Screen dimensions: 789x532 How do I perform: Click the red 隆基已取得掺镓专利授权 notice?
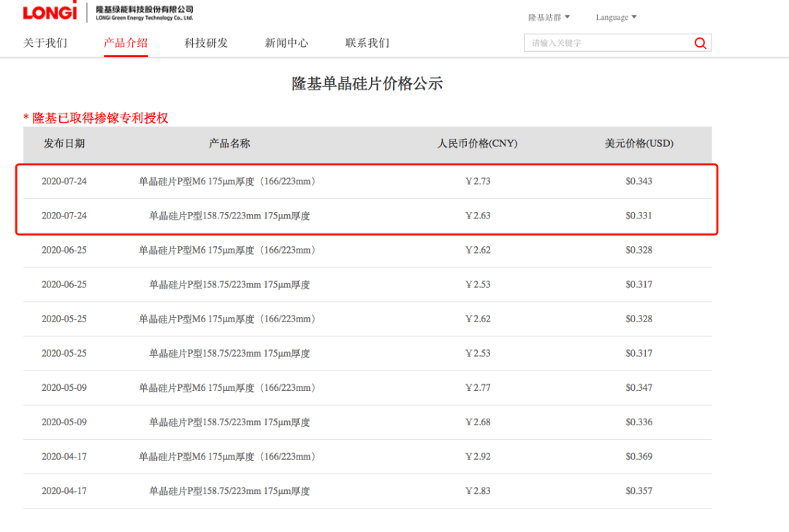tap(96, 118)
